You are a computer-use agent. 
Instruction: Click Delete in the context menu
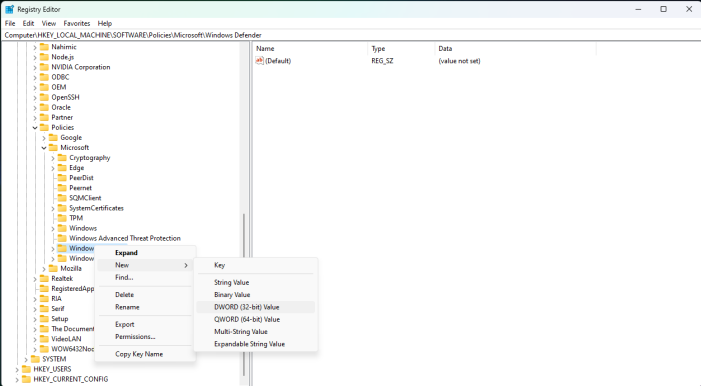[x=145, y=295]
